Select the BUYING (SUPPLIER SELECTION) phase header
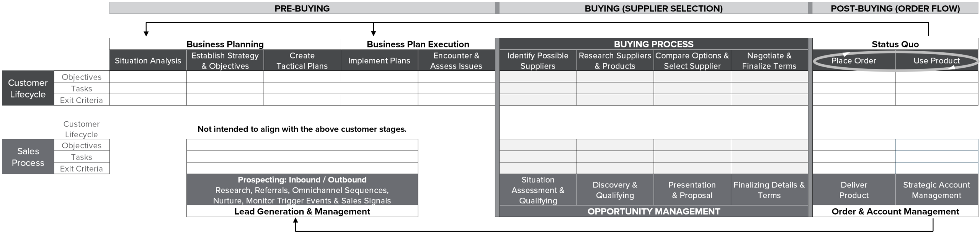The width and height of the screenshot is (980, 234). coord(653,8)
